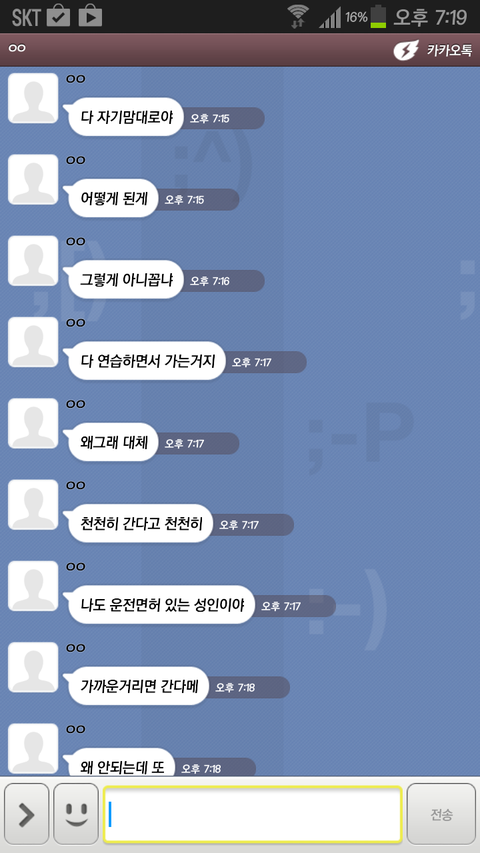The image size is (480, 853).
Task: Open profile photo beside 왜그래 대체
Action: point(33,423)
